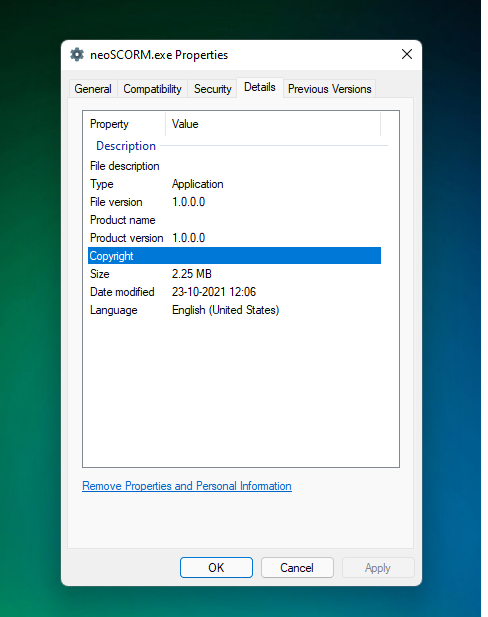Screen dimensions: 488x617
Task: Switch to the General tab
Action: pyautogui.click(x=93, y=89)
